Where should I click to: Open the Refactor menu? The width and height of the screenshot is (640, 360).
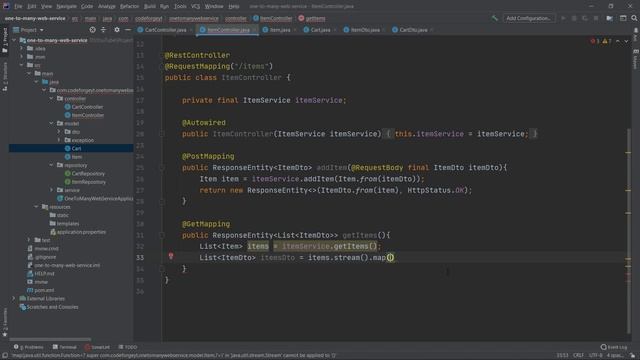click(x=129, y=7)
